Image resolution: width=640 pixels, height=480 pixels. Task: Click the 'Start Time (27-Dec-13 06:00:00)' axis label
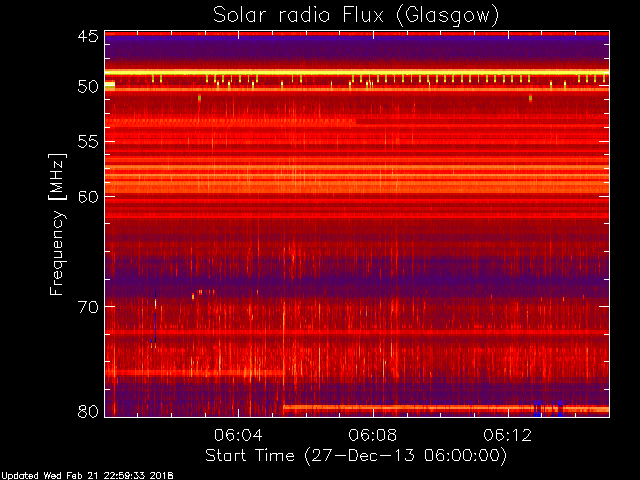(x=356, y=456)
